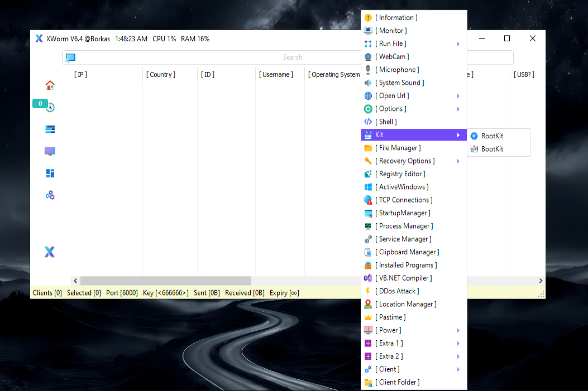Expand the Options submenu arrow
Viewport: 588px width, 391px height.
pos(458,109)
